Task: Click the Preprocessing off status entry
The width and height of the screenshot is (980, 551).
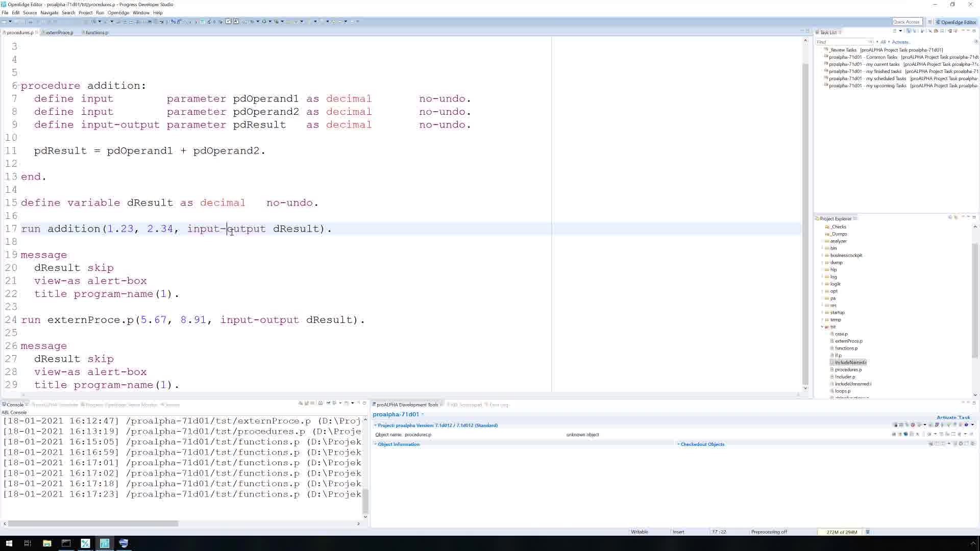Action: coord(769,532)
